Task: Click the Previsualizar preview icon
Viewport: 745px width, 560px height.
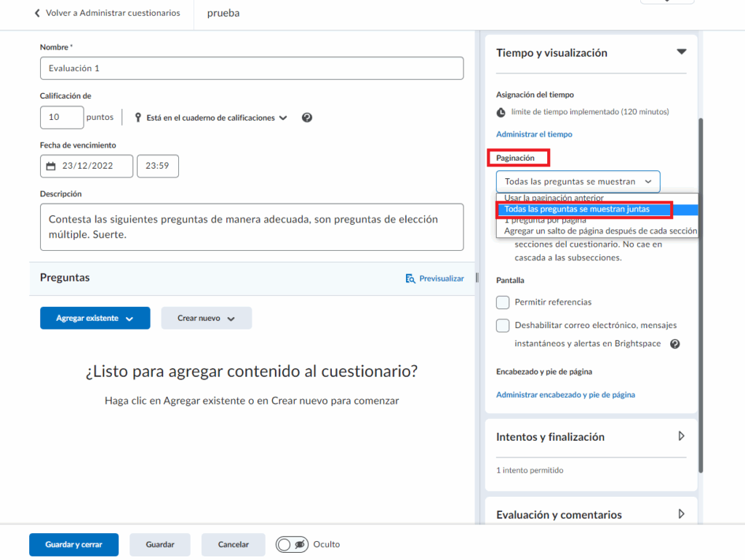Action: [x=410, y=279]
